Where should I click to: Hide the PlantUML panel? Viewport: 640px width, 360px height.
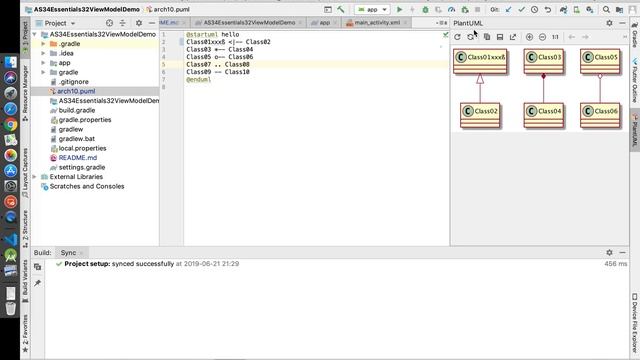[x=622, y=23]
